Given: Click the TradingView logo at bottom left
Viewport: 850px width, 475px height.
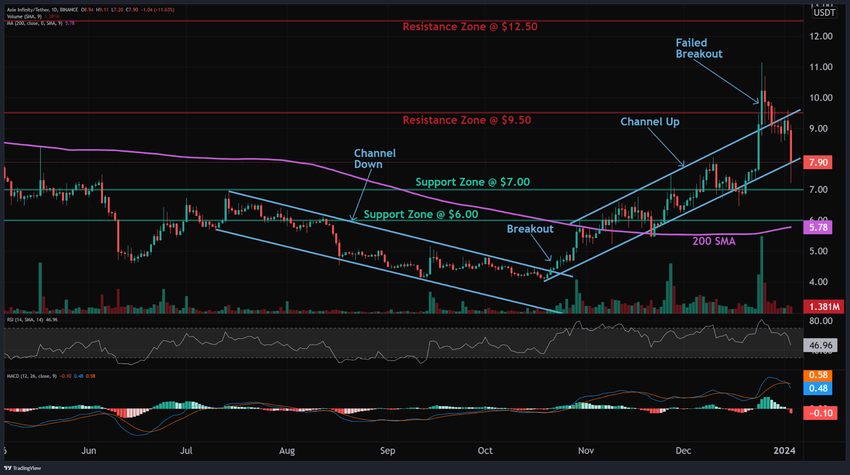Looking at the screenshot, I should coord(22,468).
